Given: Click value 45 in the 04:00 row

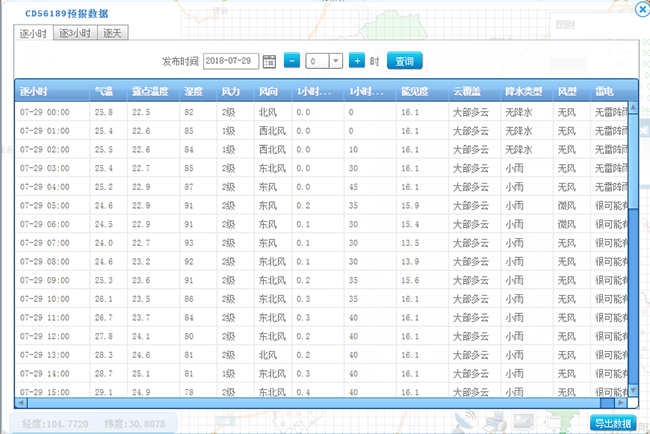Looking at the screenshot, I should coord(353,187).
